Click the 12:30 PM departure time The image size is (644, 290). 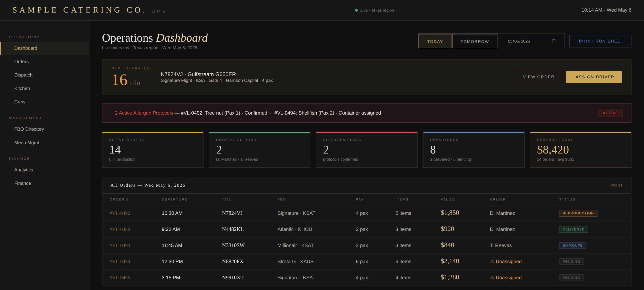point(172,262)
